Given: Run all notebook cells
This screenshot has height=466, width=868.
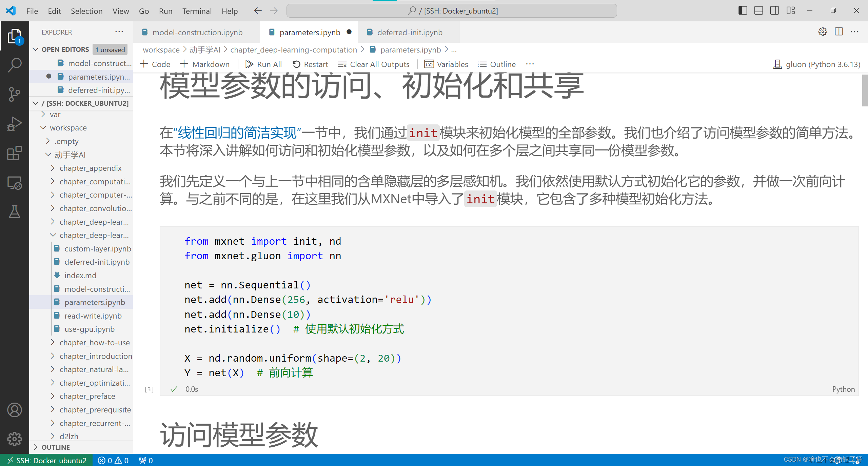Looking at the screenshot, I should coord(264,64).
